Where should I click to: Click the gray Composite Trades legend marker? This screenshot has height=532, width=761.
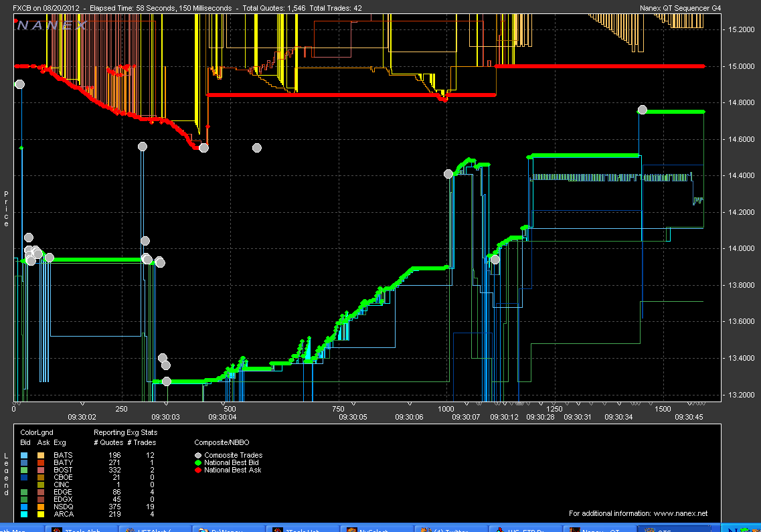point(198,455)
